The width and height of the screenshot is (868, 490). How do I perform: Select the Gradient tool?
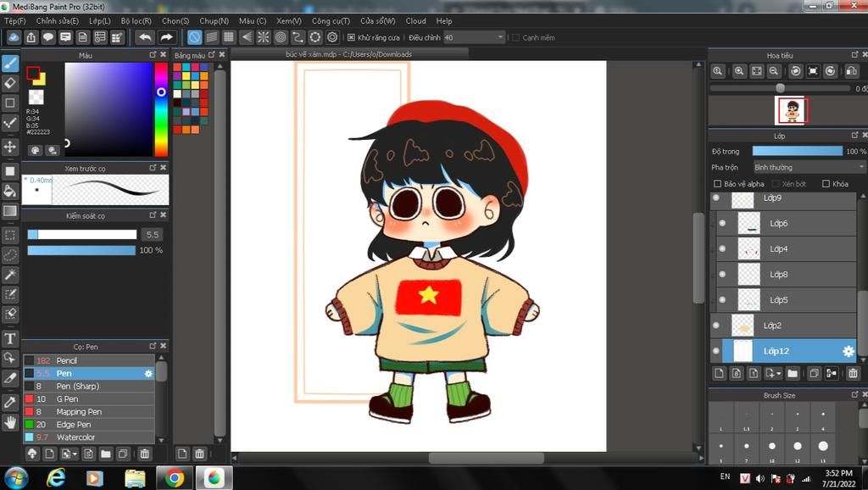[x=10, y=211]
